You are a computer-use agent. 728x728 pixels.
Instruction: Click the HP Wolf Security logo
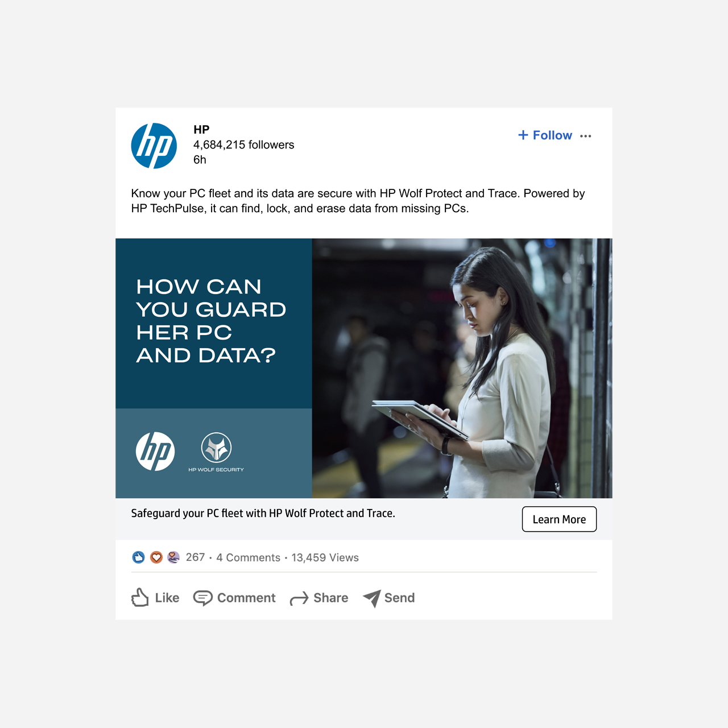pyautogui.click(x=216, y=452)
